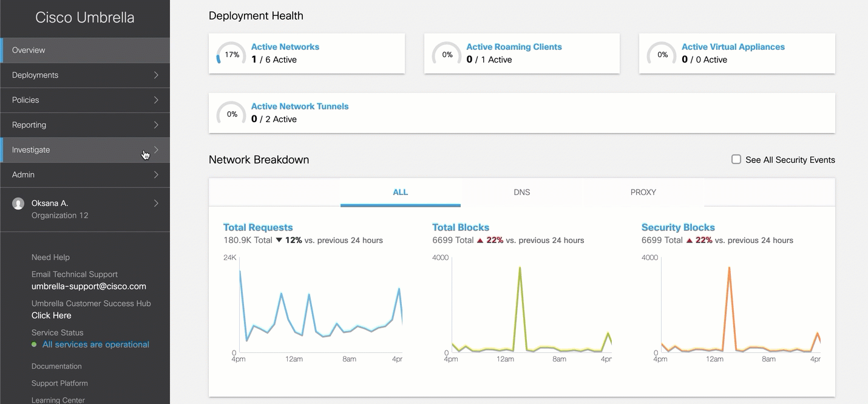Viewport: 868px width, 404px height.
Task: Click the '0 / 1 Active' roaming clients count
Action: pyautogui.click(x=489, y=60)
